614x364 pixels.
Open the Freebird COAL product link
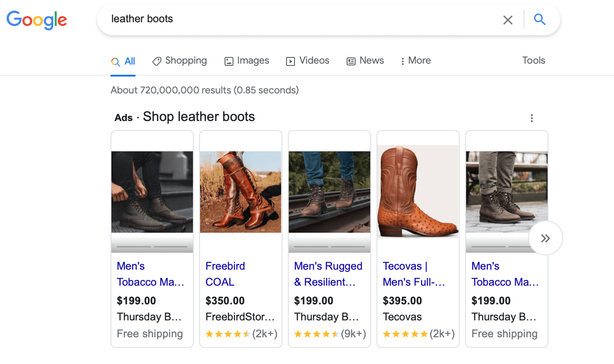(x=225, y=274)
